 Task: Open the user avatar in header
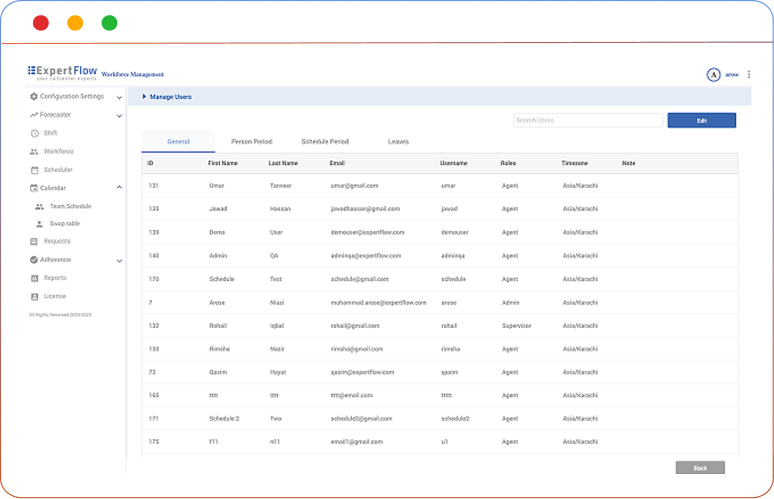click(x=713, y=74)
